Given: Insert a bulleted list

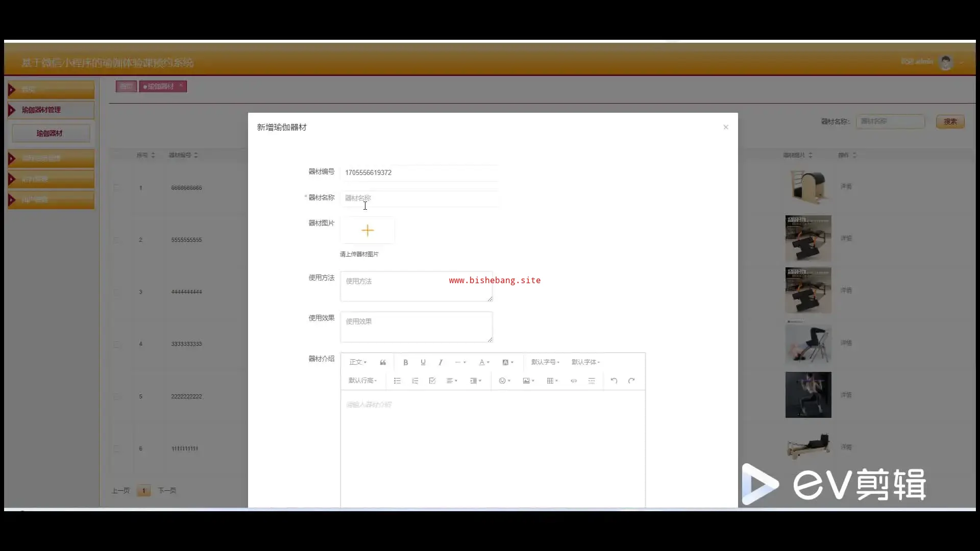Looking at the screenshot, I should (397, 381).
